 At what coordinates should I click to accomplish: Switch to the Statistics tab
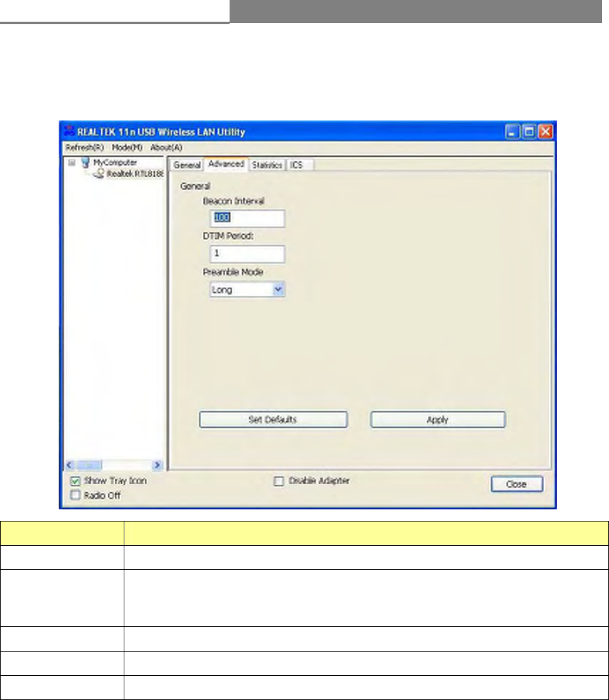pos(267,164)
